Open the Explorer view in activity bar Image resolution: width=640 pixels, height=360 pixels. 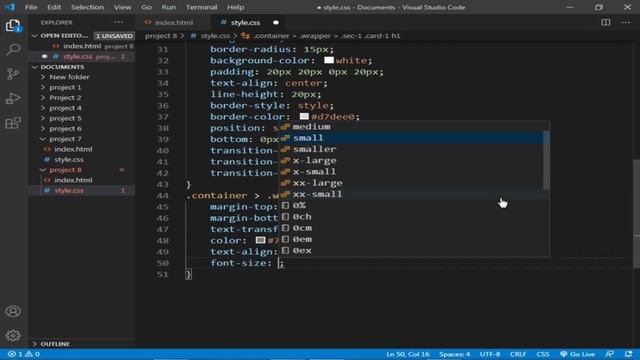click(x=13, y=26)
